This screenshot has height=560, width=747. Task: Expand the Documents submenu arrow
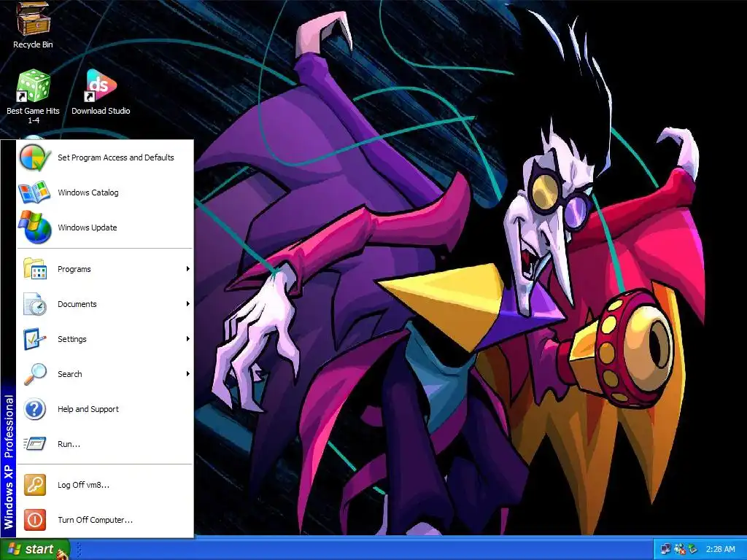[187, 304]
